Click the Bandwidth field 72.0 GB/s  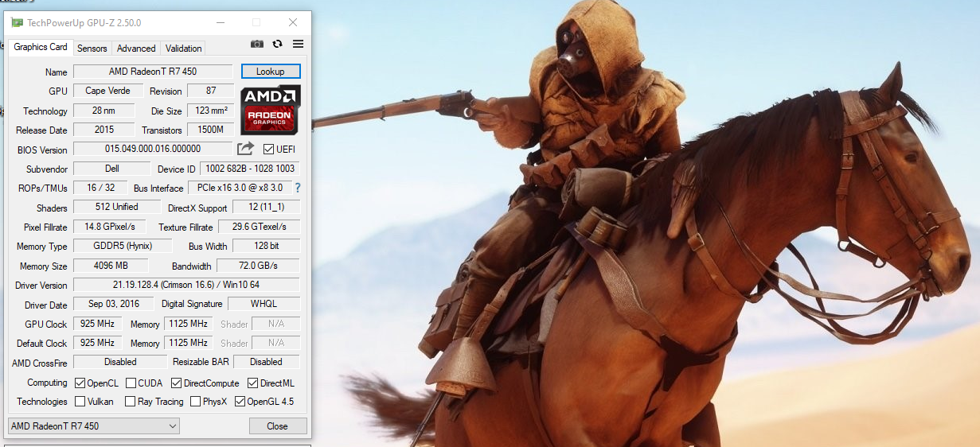pos(258,266)
